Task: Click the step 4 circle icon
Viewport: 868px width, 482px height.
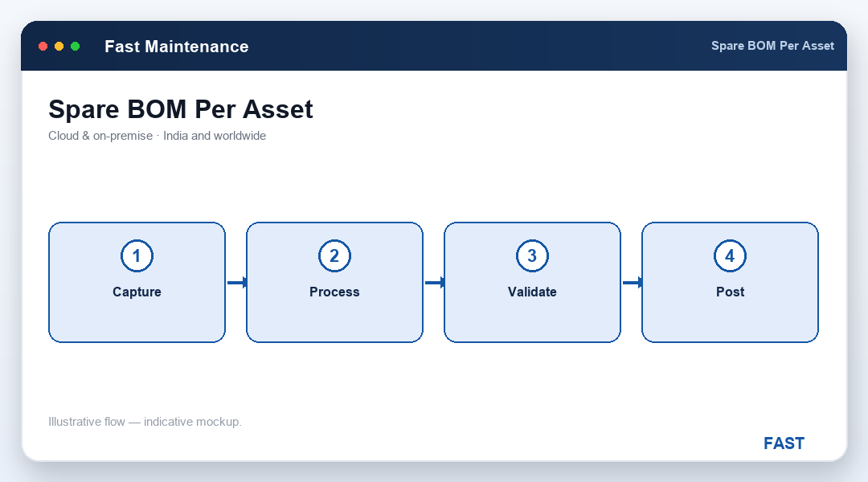Action: 730,255
